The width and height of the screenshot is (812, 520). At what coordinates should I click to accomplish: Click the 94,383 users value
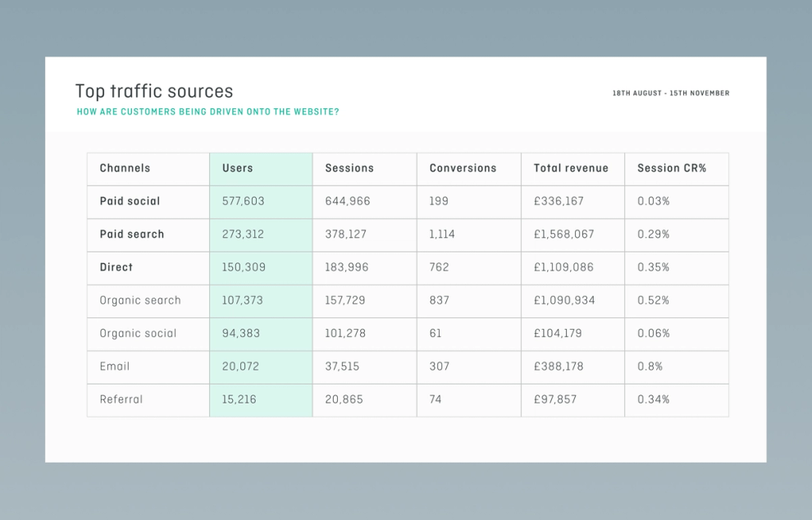point(240,334)
